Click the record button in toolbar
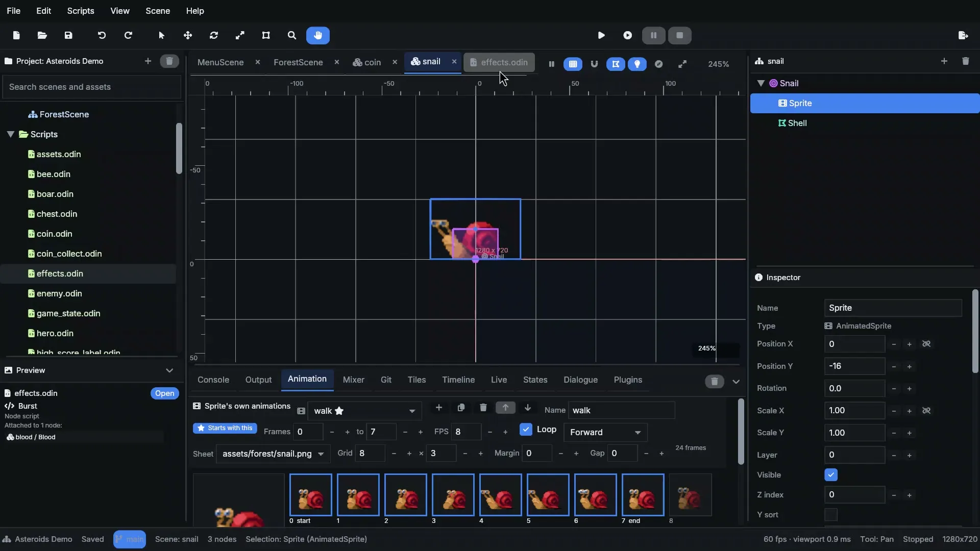Screen dimensions: 980x551 pyautogui.click(x=628, y=35)
